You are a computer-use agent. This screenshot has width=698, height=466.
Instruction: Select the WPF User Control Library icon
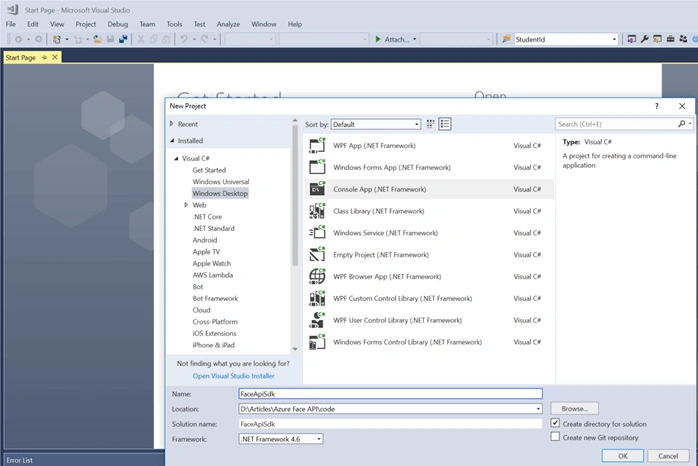317,320
